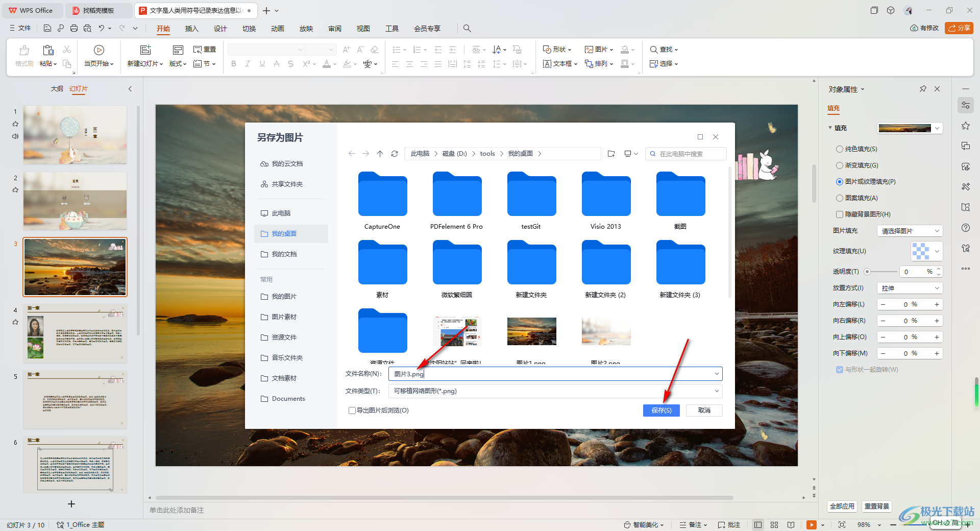Open the 动画 ribbon tab
The image size is (980, 531).
pyautogui.click(x=278, y=29)
